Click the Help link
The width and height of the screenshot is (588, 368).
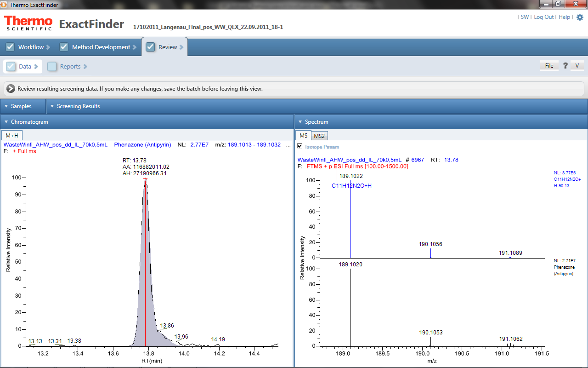pos(564,17)
